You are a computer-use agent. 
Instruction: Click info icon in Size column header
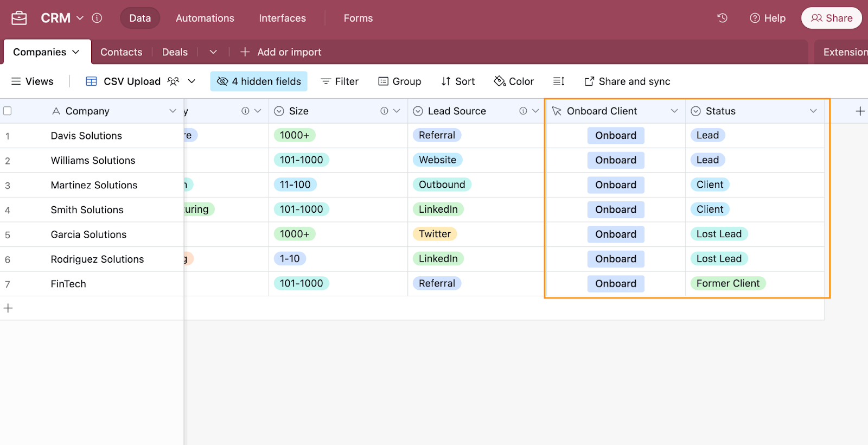point(384,111)
